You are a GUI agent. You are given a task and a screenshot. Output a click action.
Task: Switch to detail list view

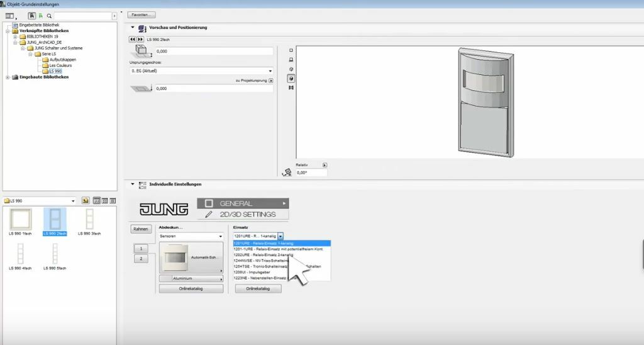(113, 201)
